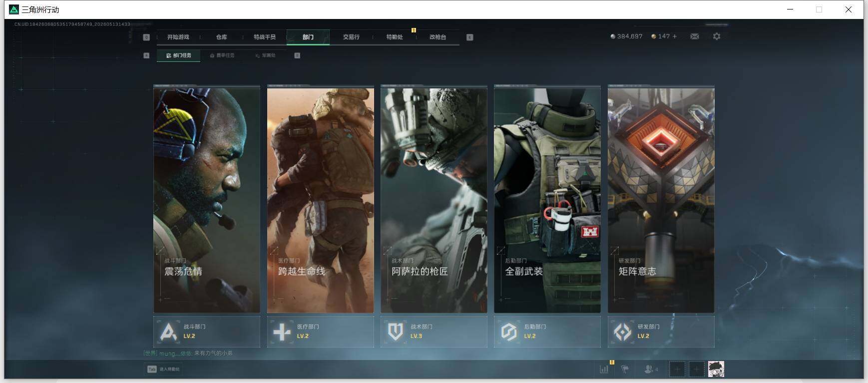
Task: Click the right key icon after the sub-tabs
Action: pyautogui.click(x=297, y=55)
